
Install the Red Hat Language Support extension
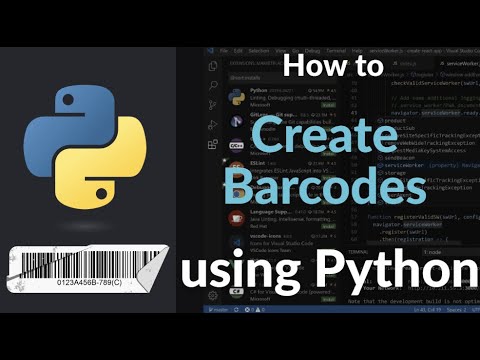(328, 226)
